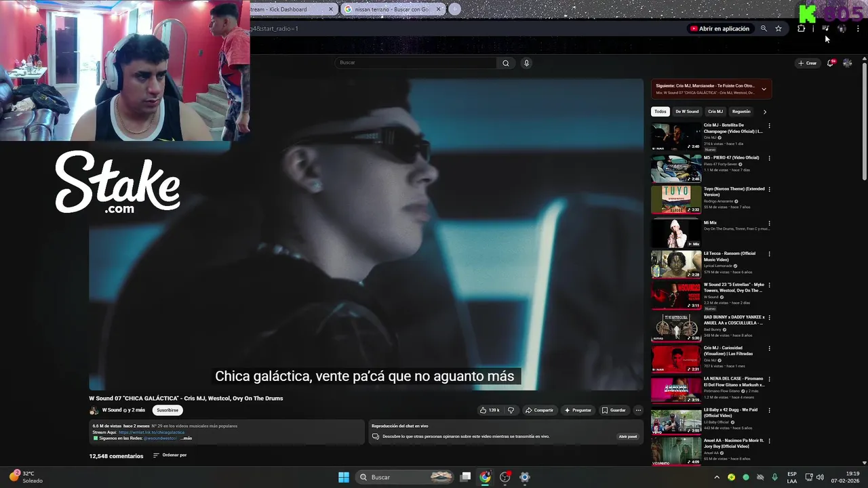Viewport: 868px width, 488px height.
Task: Open Chrome from the taskbar
Action: (x=485, y=477)
